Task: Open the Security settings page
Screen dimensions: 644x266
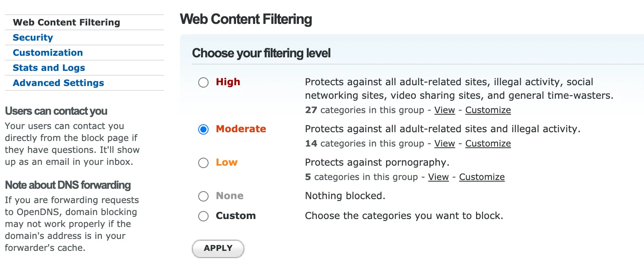Action: tap(33, 37)
